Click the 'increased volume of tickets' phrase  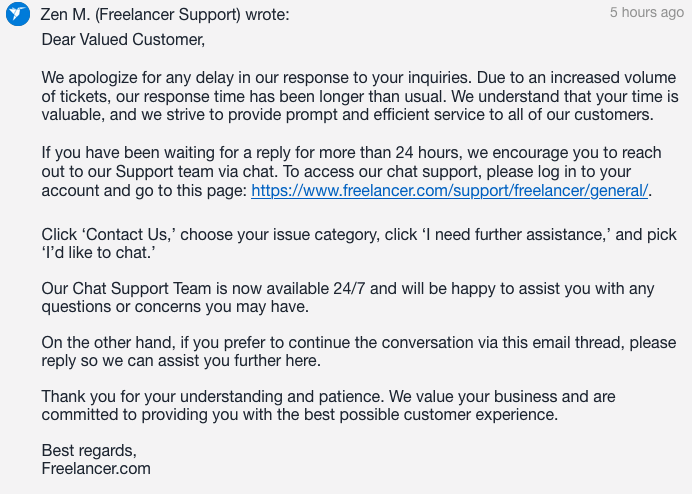click(359, 87)
